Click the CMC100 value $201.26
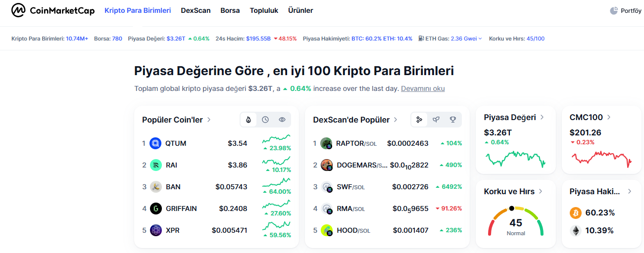Image resolution: width=644 pixels, height=253 pixels. click(x=586, y=132)
